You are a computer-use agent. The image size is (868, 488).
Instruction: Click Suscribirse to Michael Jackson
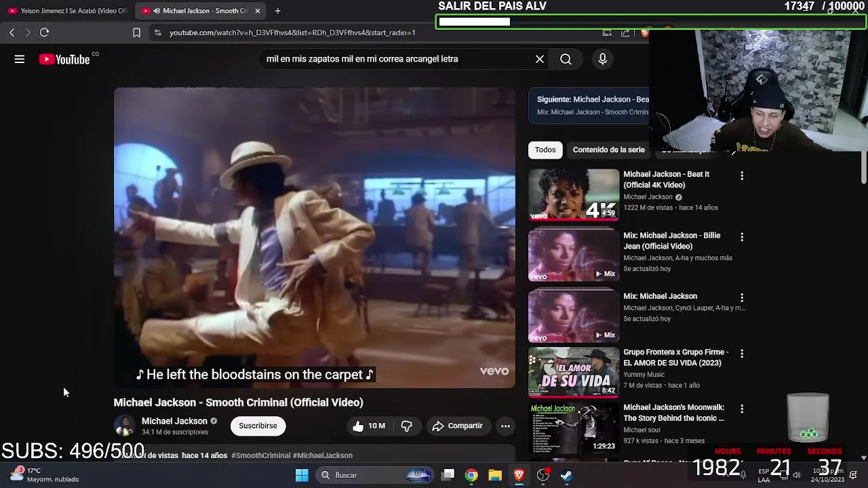pyautogui.click(x=258, y=426)
